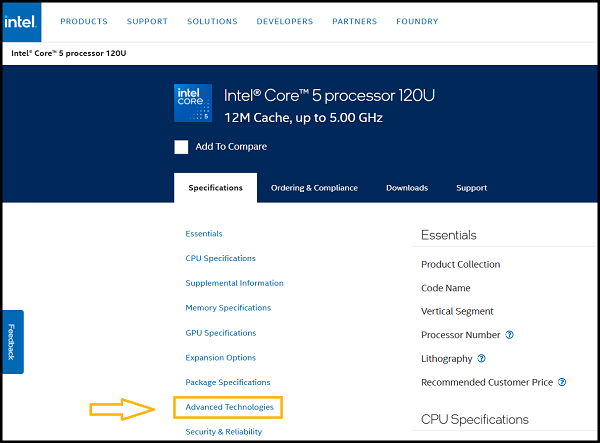The height and width of the screenshot is (443, 600).
Task: Click the Intel Core 5 badge image
Action: click(193, 104)
